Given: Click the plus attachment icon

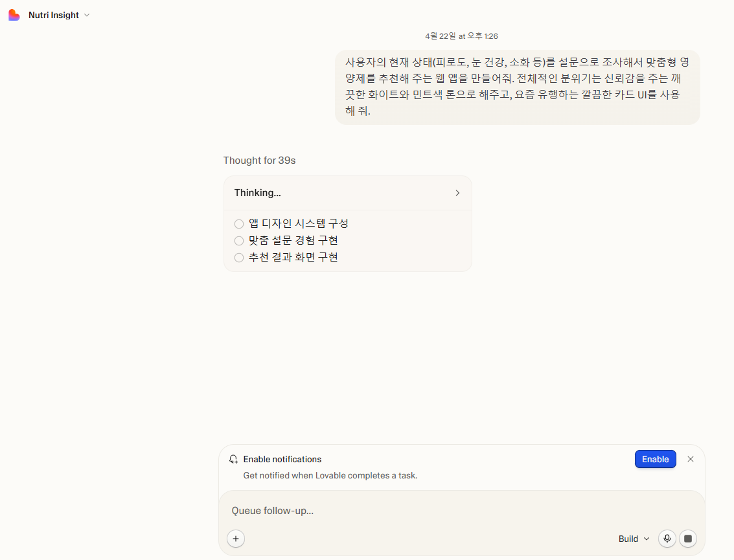Looking at the screenshot, I should [235, 539].
